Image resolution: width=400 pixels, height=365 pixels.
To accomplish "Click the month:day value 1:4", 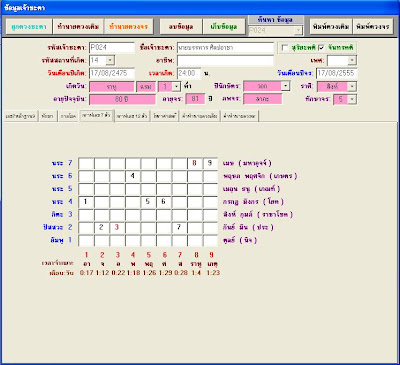I will point(196,273).
